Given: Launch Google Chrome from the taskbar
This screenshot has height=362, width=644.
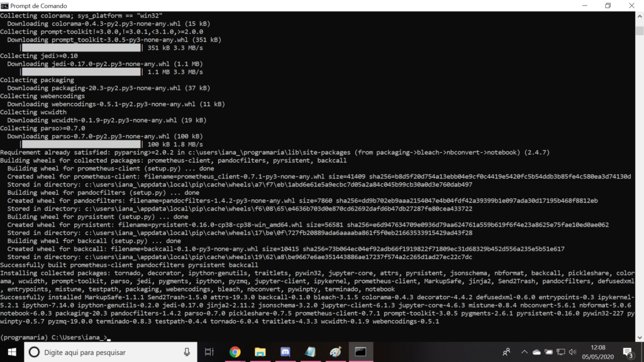Looking at the screenshot, I should 236,352.
